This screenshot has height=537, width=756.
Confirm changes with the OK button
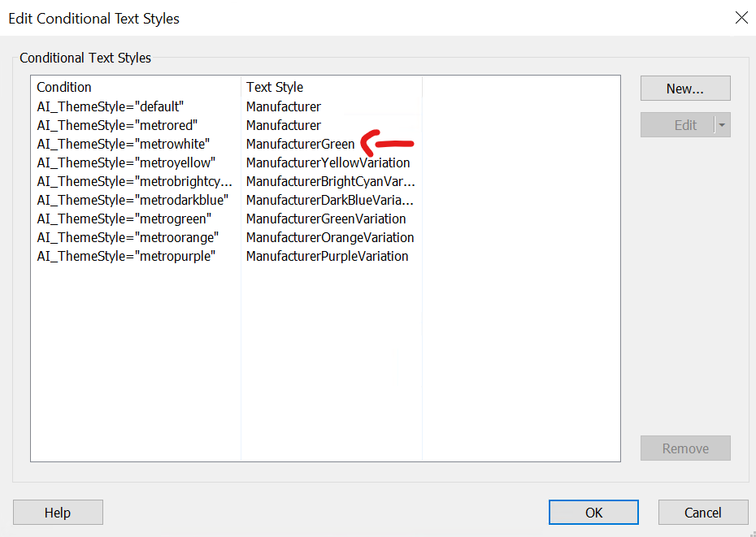(x=593, y=513)
